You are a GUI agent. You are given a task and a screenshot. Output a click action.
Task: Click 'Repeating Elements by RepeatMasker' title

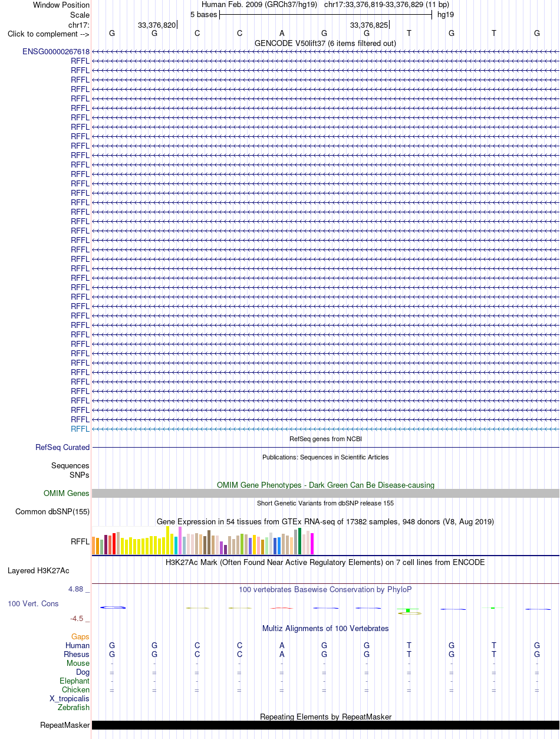(x=325, y=717)
